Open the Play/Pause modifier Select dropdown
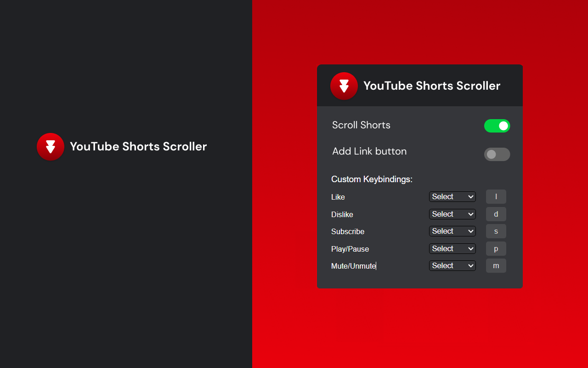The height and width of the screenshot is (368, 588). click(x=452, y=249)
